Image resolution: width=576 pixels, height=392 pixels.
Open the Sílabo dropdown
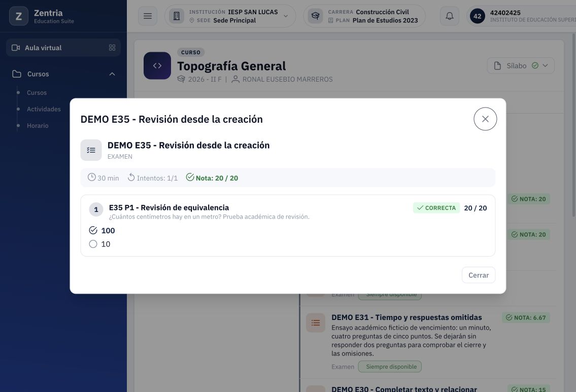coord(521,66)
